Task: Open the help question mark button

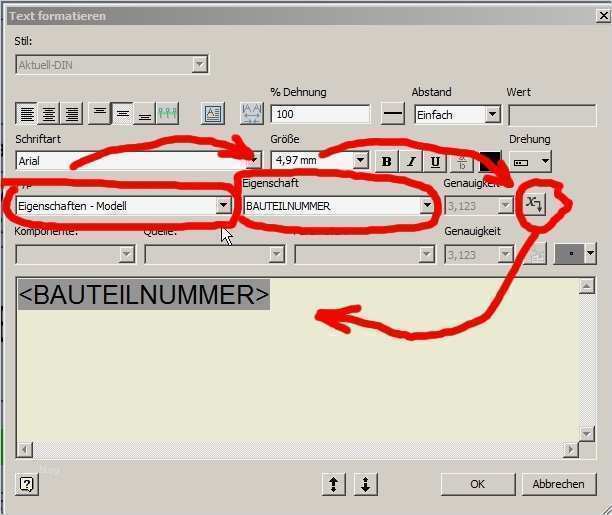Action: (27, 484)
